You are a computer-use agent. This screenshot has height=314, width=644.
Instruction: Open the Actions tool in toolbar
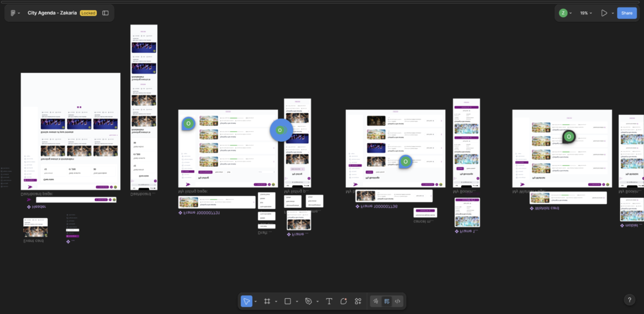point(358,301)
